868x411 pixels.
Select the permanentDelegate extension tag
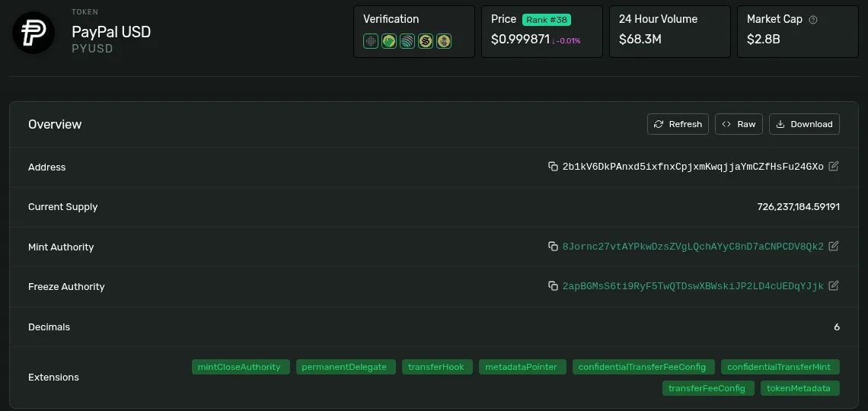point(346,367)
